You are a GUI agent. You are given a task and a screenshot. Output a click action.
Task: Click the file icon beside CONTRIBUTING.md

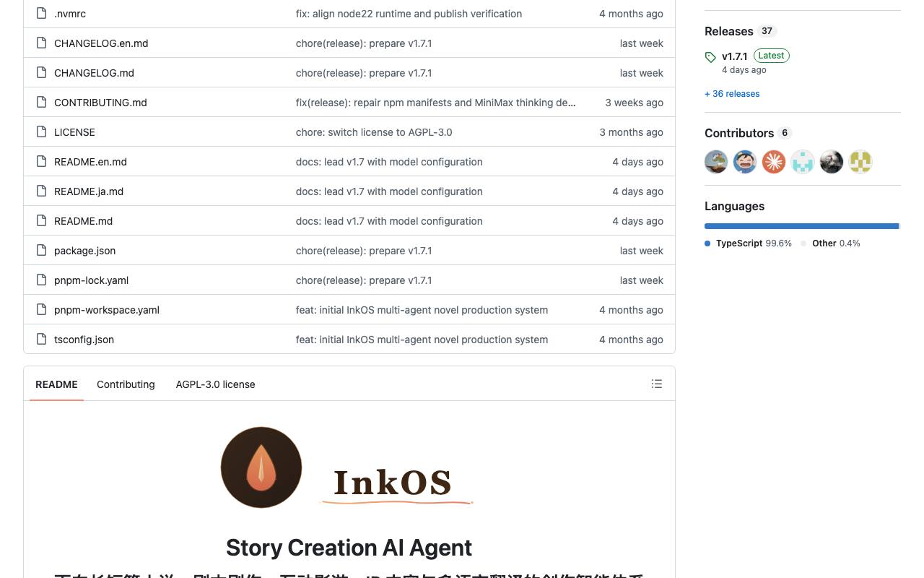tap(41, 103)
